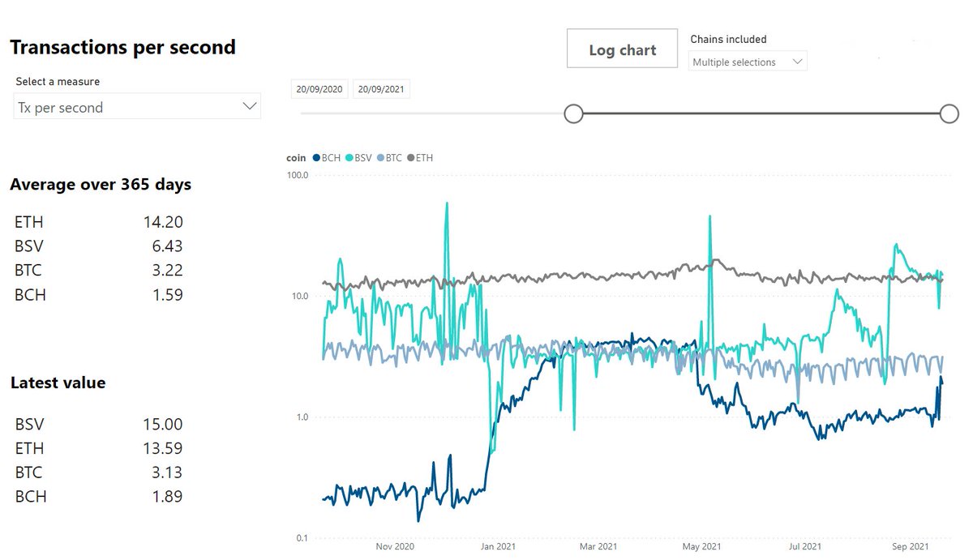This screenshot has height=560, width=973.
Task: Click the Jan 2021 axis label
Action: click(x=498, y=547)
